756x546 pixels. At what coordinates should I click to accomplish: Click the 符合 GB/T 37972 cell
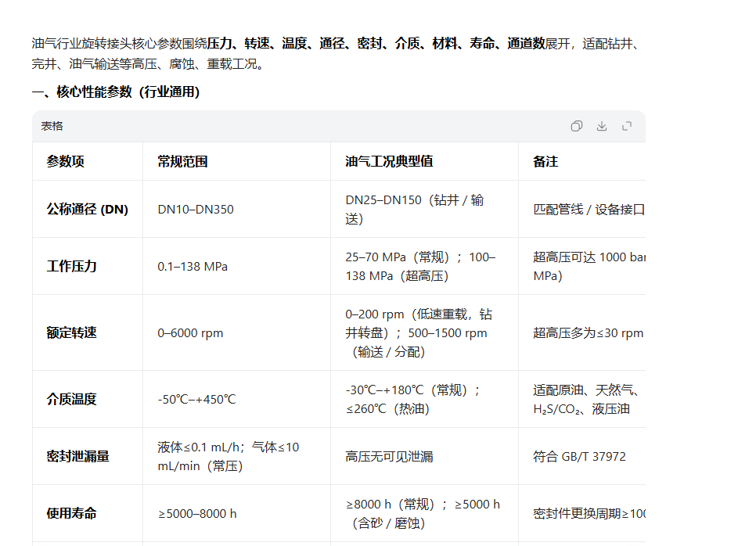coord(579,457)
